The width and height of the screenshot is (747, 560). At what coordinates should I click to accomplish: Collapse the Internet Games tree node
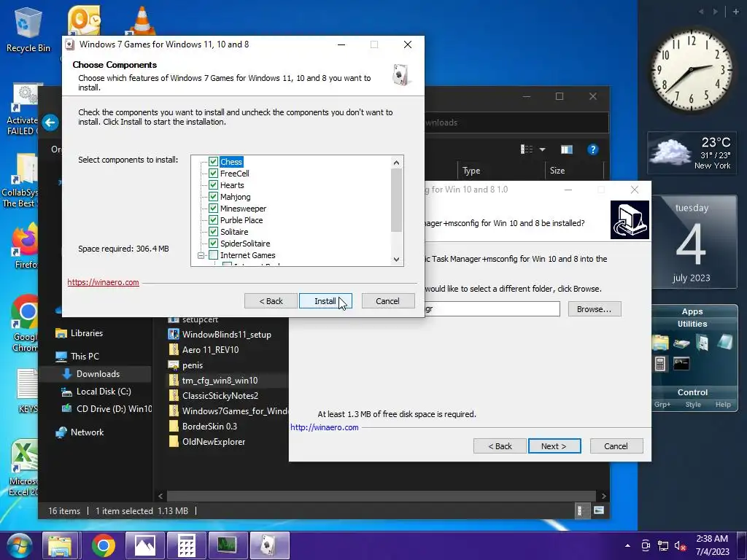click(x=201, y=255)
